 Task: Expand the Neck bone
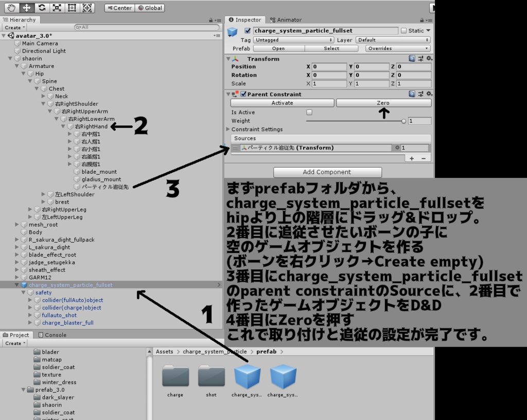[43, 96]
